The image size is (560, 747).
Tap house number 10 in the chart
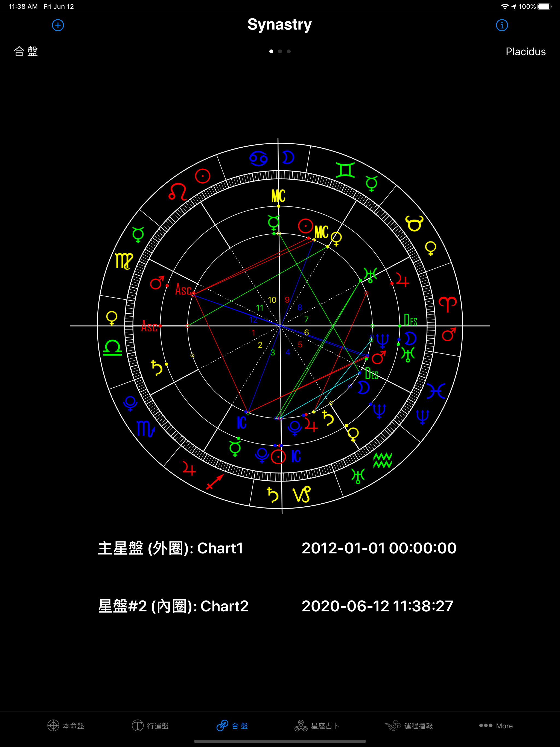click(x=272, y=300)
